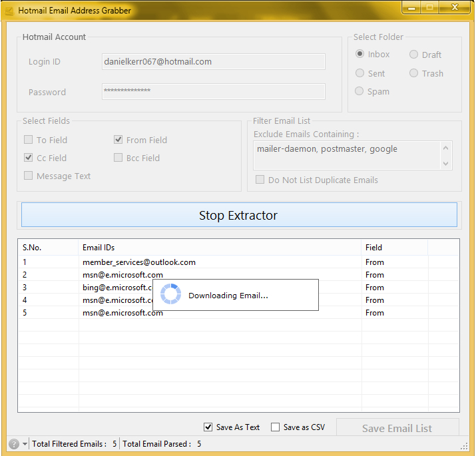The width and height of the screenshot is (476, 456).
Task: Select the member_services@outlook.com row
Action: point(139,262)
